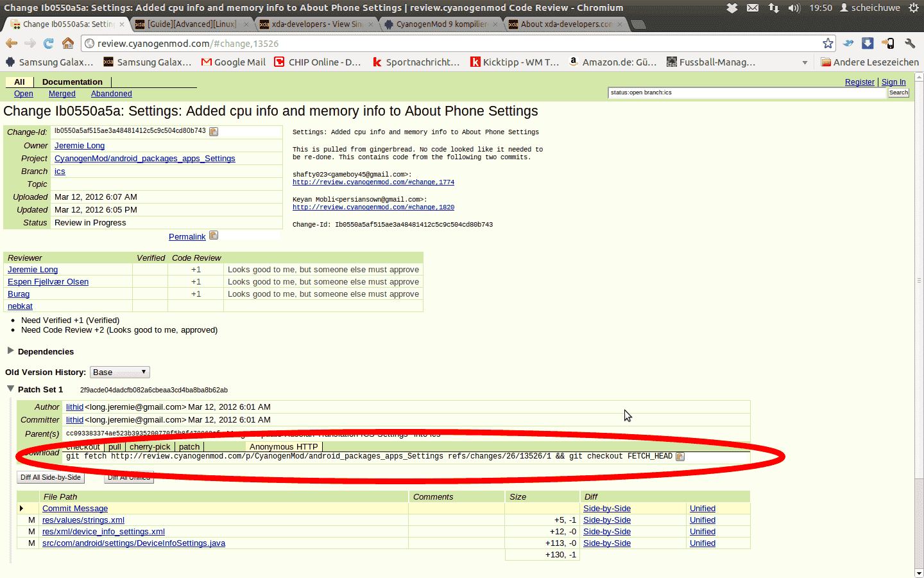Select the patch download option
The height and width of the screenshot is (578, 924).
(189, 447)
